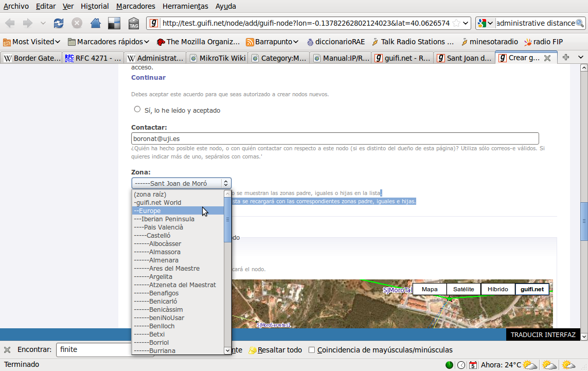Open the Zona combo box
The height and width of the screenshot is (371, 588).
181,183
